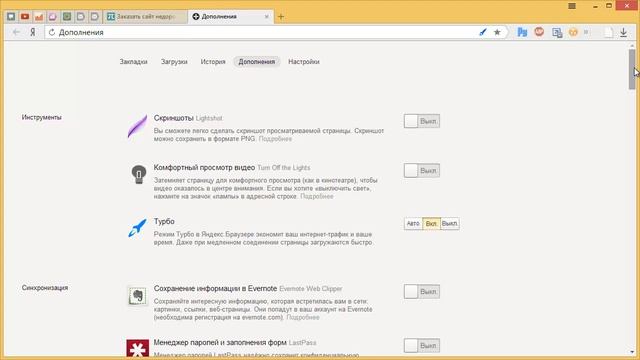Bookmark this page with the star icon
Viewport: 640px width, 360px height.
pyautogui.click(x=497, y=32)
